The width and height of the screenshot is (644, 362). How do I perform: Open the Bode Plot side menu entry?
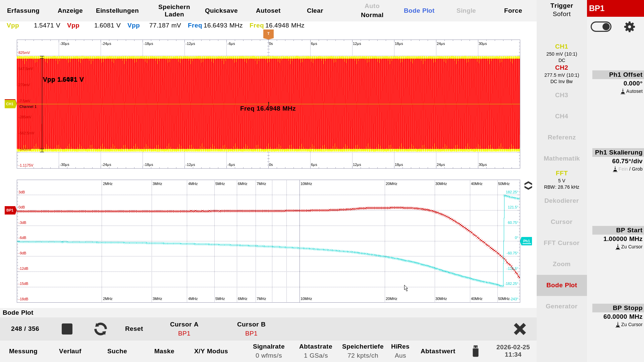[x=561, y=285]
